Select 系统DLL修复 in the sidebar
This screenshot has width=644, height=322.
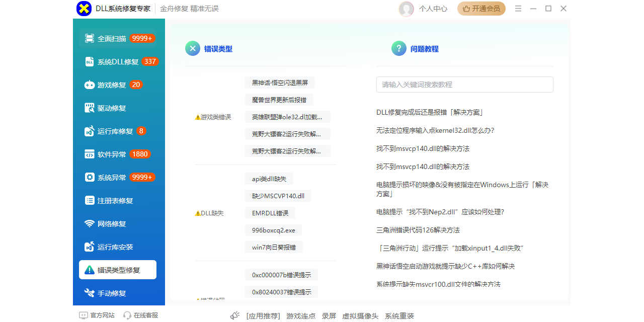pyautogui.click(x=118, y=62)
